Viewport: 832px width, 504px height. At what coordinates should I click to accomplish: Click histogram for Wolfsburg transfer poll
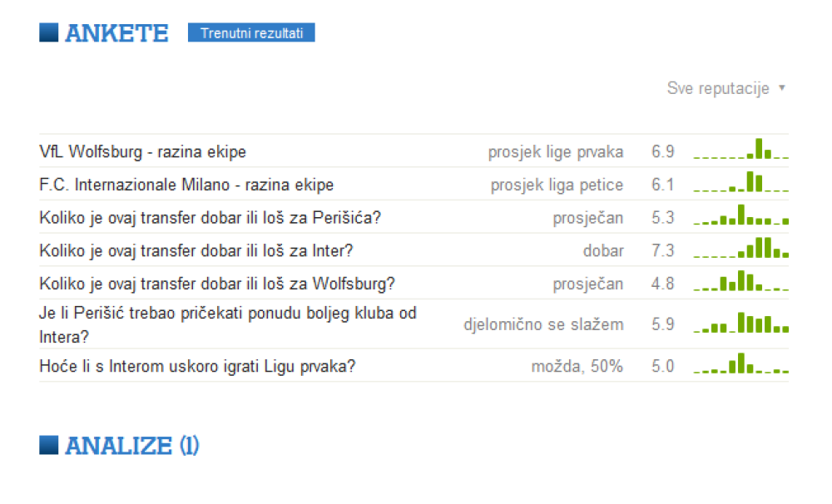pos(740,282)
